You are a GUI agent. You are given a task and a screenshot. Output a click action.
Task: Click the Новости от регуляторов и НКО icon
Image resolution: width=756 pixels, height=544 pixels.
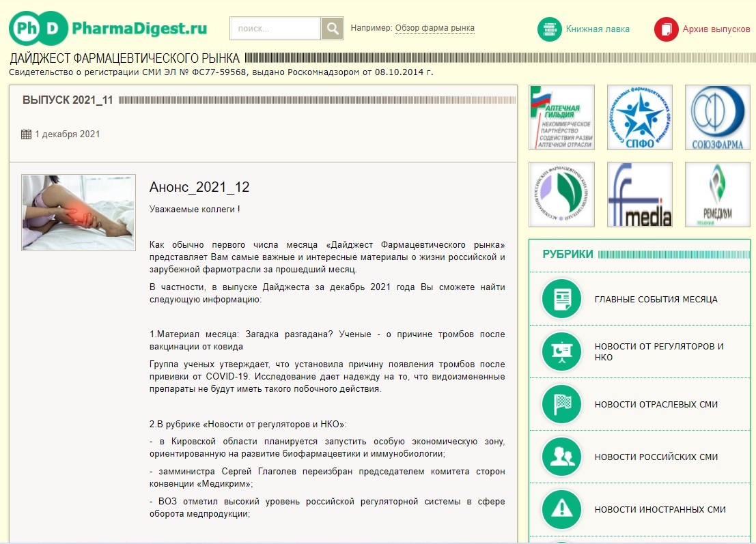pos(561,352)
